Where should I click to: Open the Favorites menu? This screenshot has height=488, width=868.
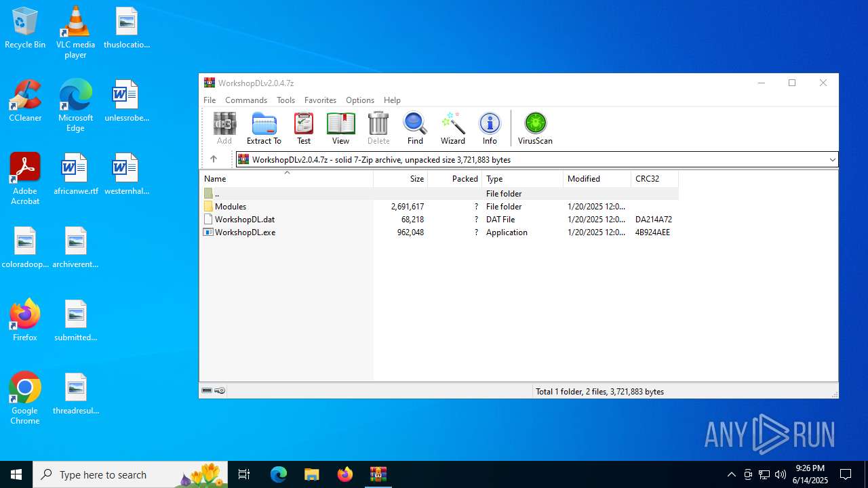point(320,100)
